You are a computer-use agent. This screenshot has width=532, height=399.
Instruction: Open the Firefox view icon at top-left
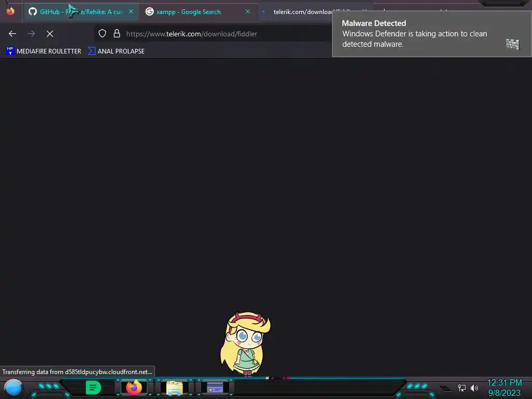[x=10, y=11]
